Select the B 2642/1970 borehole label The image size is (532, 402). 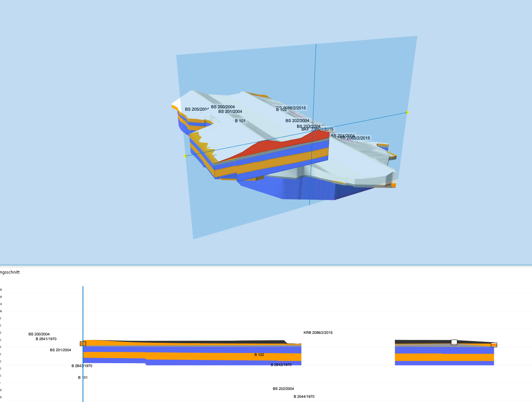pos(281,365)
